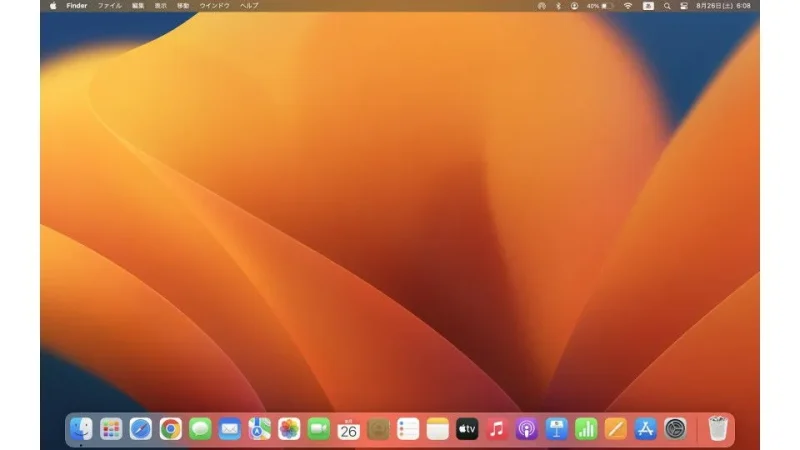The image size is (800, 450).
Task: Launch the Music app
Action: pyautogui.click(x=497, y=429)
